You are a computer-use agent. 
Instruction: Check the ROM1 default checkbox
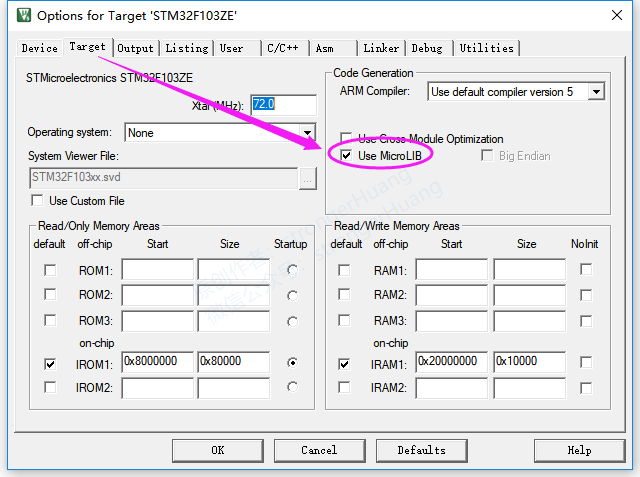point(50,270)
